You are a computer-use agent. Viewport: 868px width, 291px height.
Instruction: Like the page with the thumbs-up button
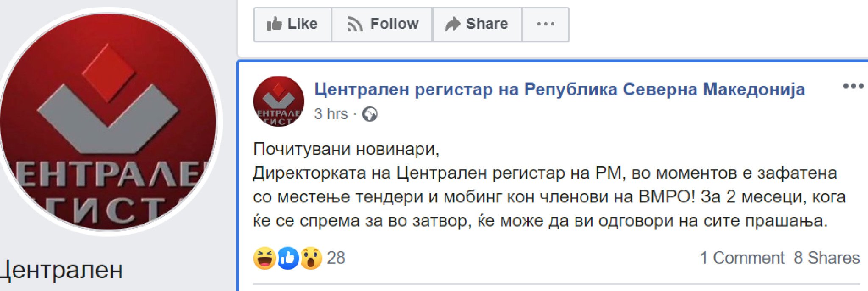coord(292,24)
